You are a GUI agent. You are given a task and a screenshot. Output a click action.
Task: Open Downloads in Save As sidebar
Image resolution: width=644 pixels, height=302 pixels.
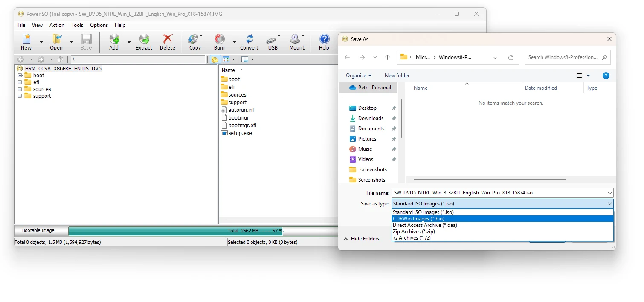coord(370,118)
